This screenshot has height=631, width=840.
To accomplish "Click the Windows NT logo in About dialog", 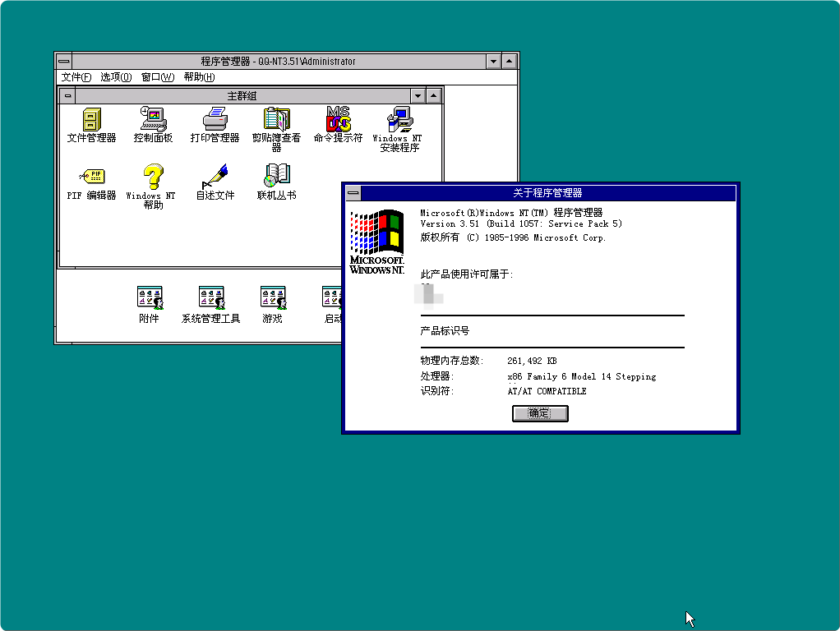I will pyautogui.click(x=377, y=242).
